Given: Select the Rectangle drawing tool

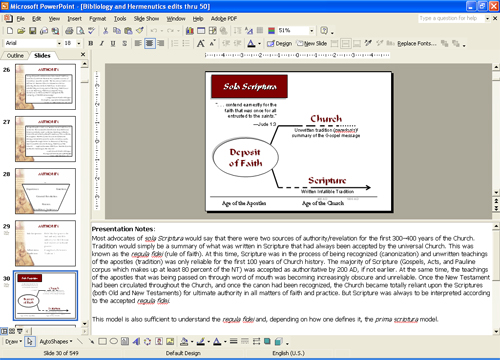Looking at the screenshot, I should coord(103,341).
